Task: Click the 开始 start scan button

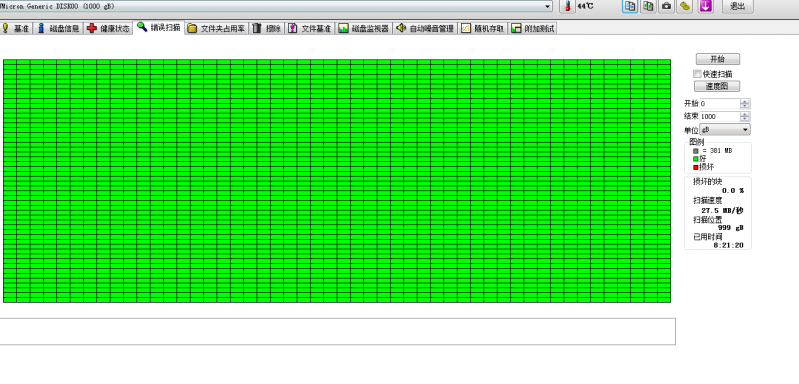Action: click(x=717, y=59)
